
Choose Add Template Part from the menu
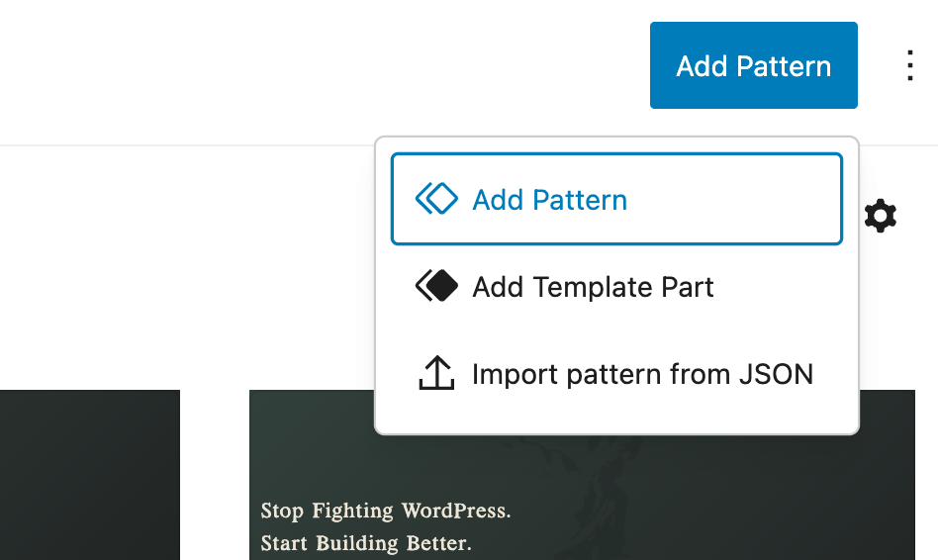[x=615, y=287]
